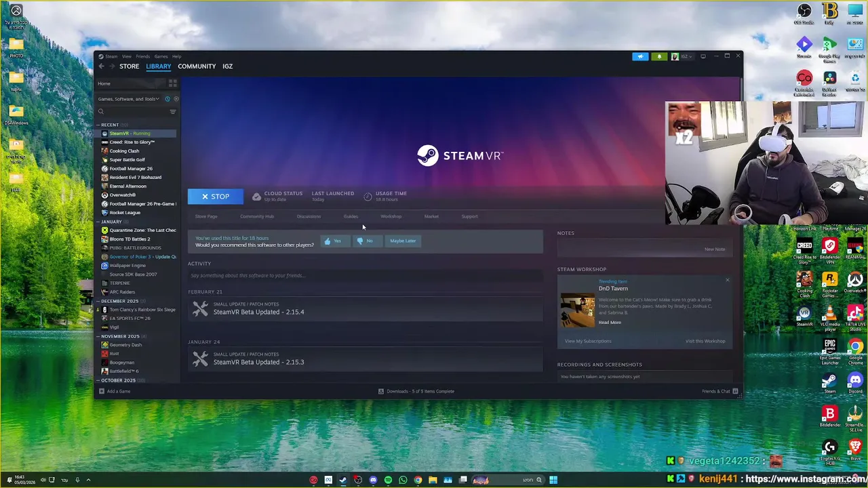Open VLC media player desktop icon
Screen dimensions: 868x488
tap(830, 317)
